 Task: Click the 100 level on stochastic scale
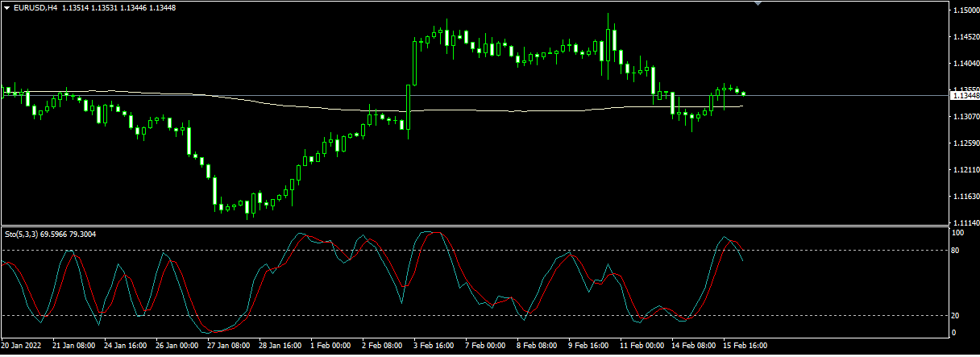pos(958,233)
